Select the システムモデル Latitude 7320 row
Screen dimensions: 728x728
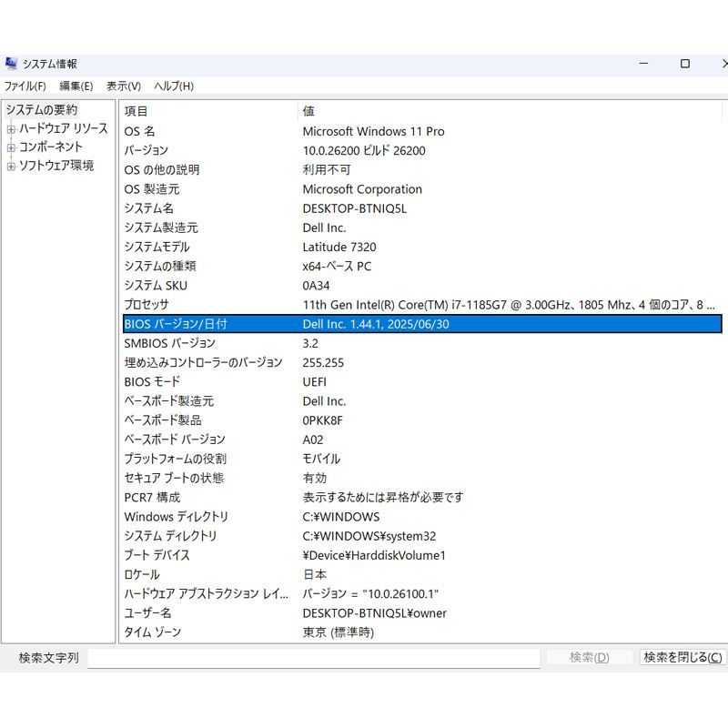point(273,247)
